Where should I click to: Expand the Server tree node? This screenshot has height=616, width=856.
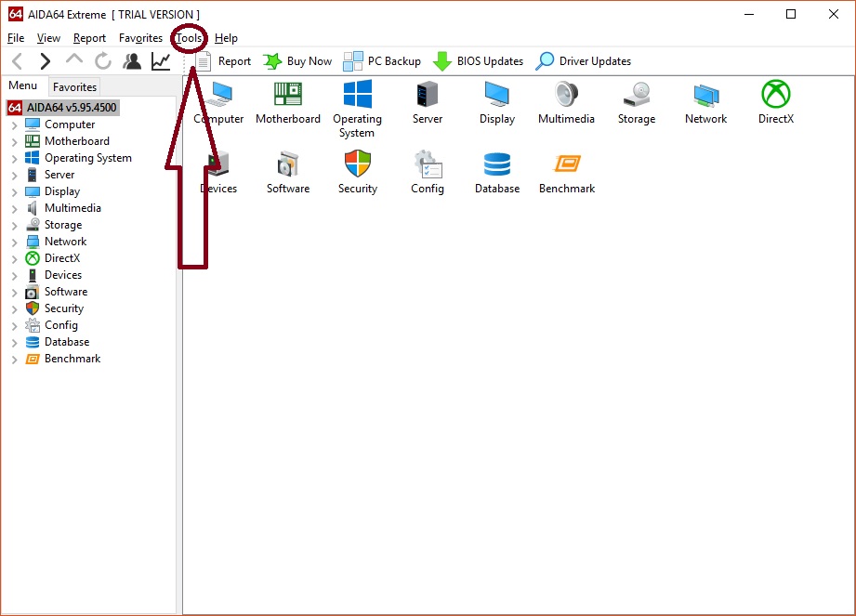tap(15, 176)
